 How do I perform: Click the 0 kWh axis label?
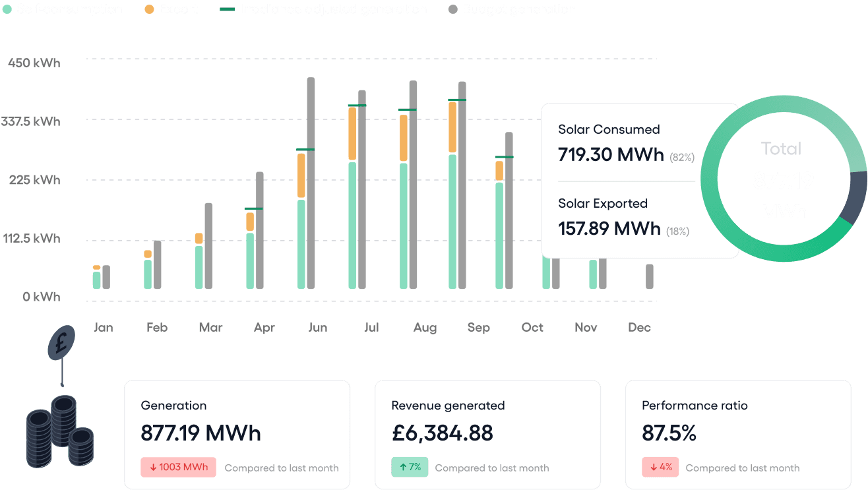coord(42,297)
